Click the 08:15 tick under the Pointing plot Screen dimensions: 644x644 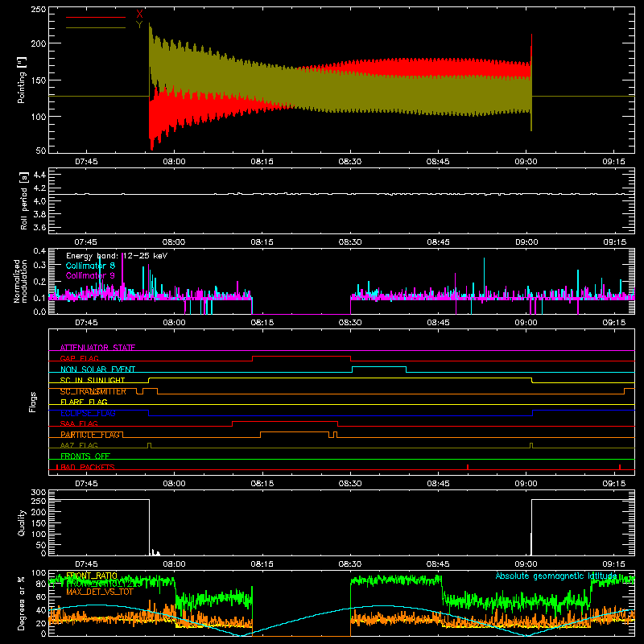262,162
